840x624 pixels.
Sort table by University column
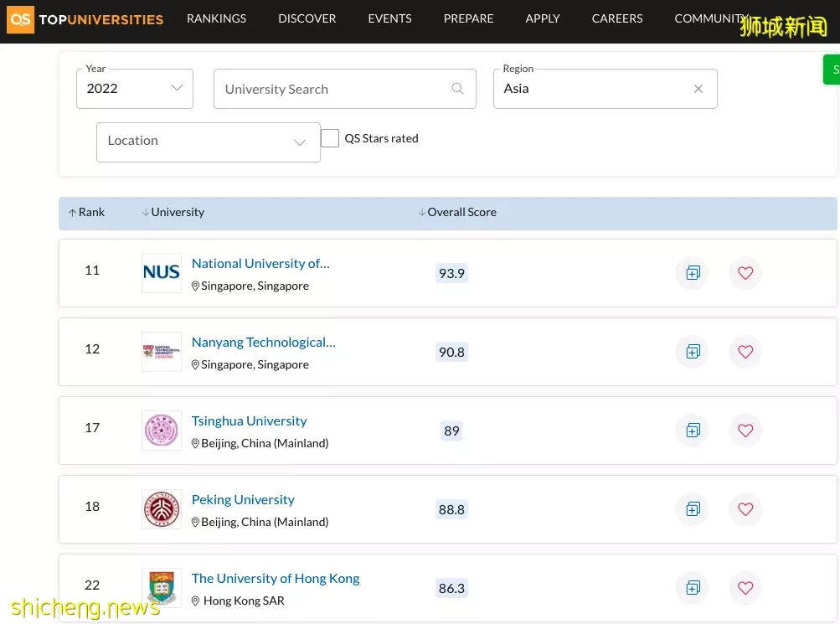tap(173, 213)
